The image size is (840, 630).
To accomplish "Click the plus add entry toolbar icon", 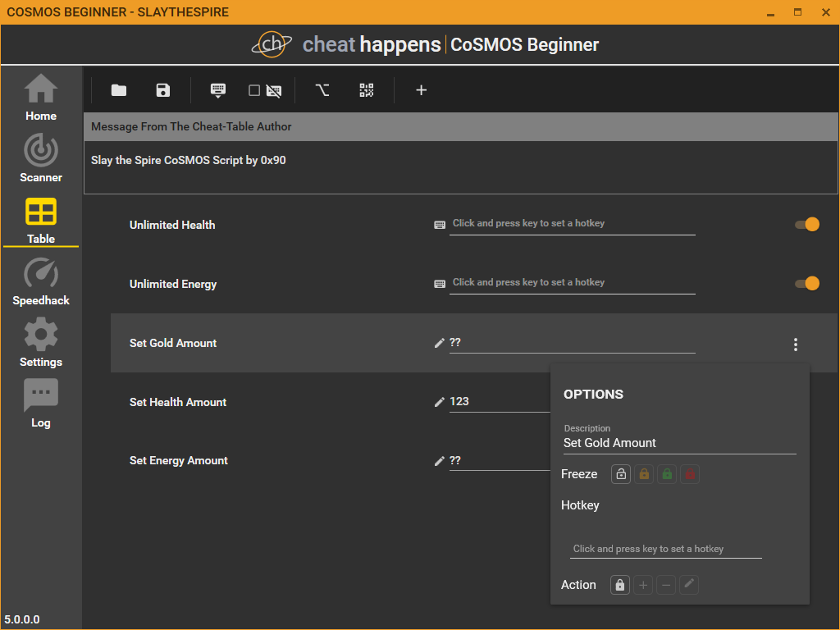I will pyautogui.click(x=422, y=90).
